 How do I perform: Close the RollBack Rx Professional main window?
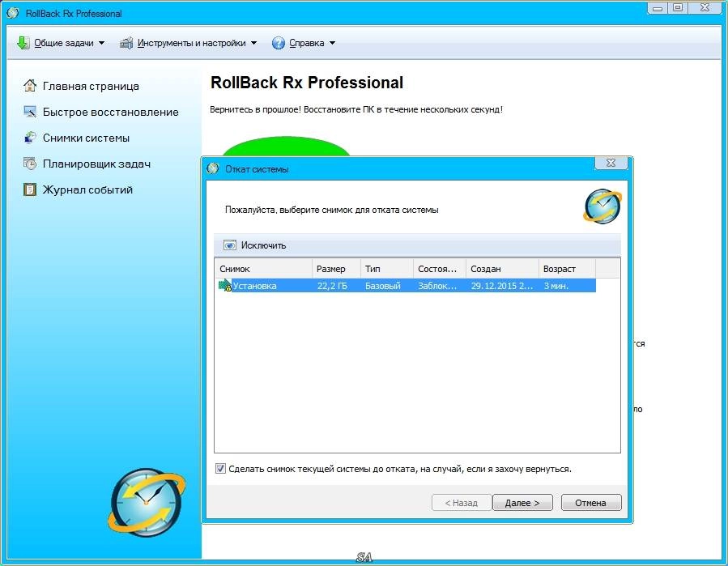[x=705, y=7]
